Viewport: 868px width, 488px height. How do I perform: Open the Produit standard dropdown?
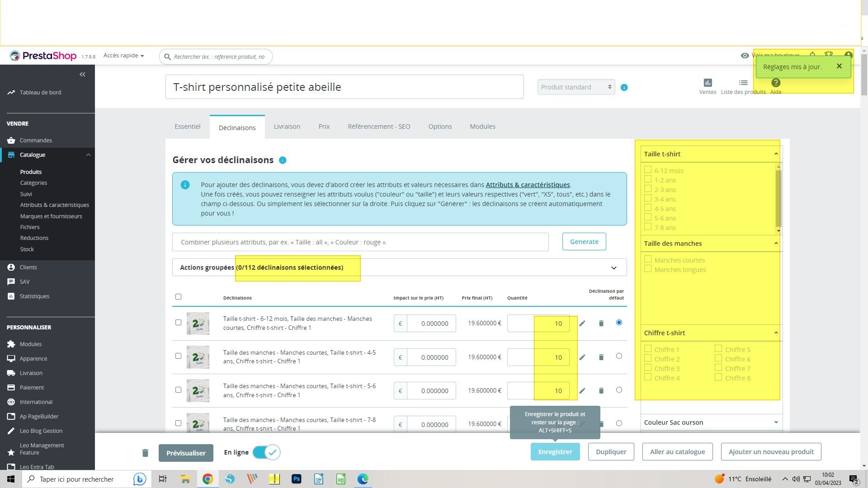[576, 87]
